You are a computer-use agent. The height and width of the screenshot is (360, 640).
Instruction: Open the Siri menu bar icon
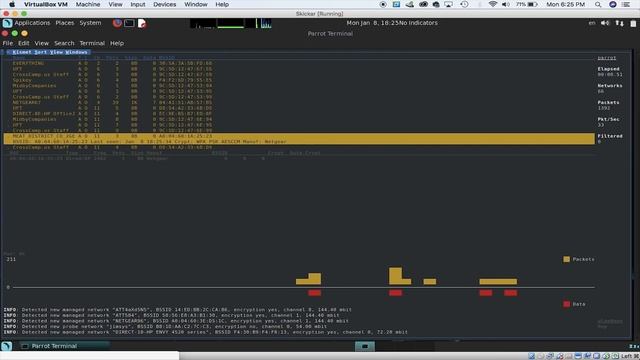click(x=613, y=4)
